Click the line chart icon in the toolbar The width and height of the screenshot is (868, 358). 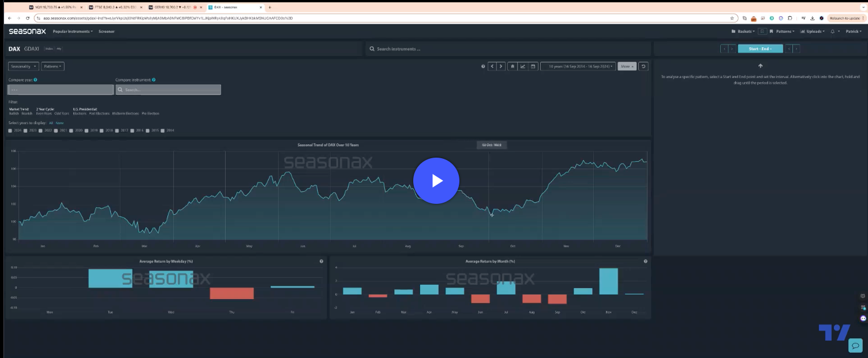pyautogui.click(x=523, y=66)
